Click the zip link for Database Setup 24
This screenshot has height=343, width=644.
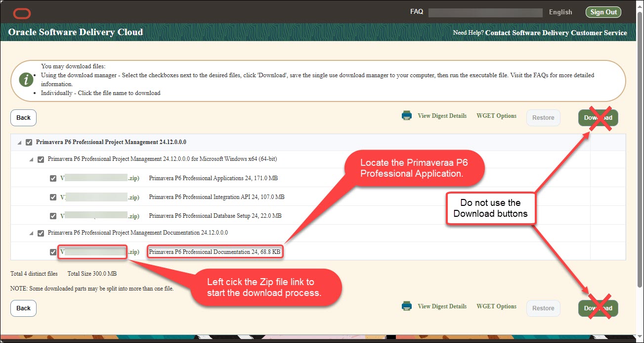point(99,216)
